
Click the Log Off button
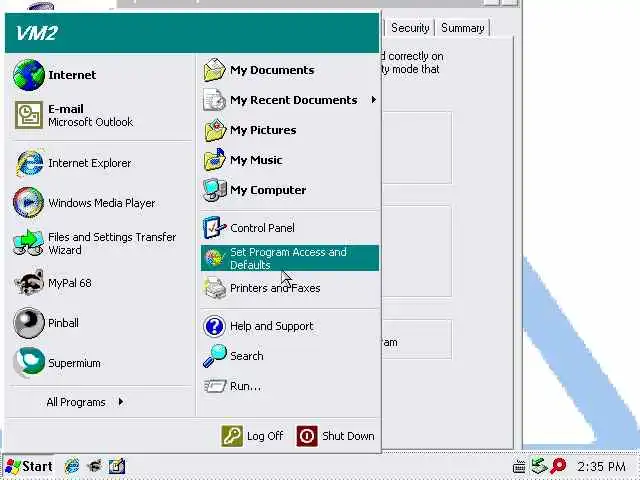(252, 436)
